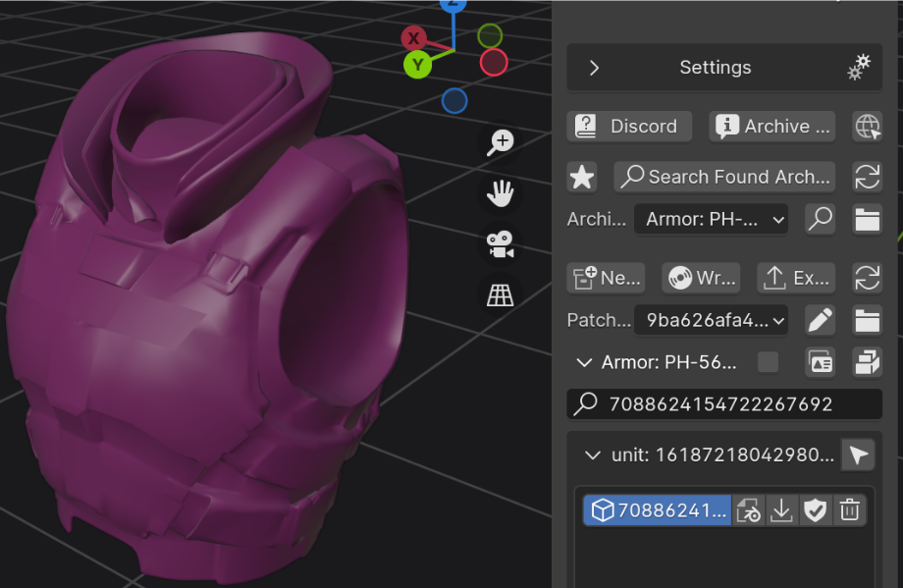Click the search field with 7088624154722267692
Image resolution: width=903 pixels, height=588 pixels.
pos(724,403)
